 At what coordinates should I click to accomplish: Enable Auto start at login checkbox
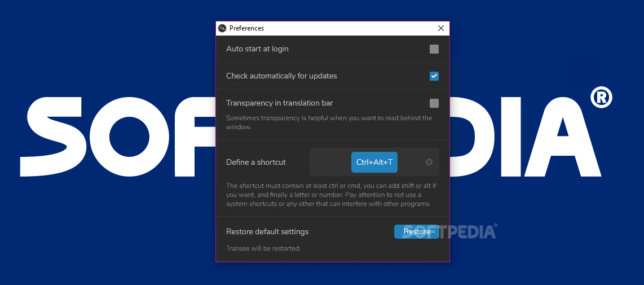(x=434, y=49)
